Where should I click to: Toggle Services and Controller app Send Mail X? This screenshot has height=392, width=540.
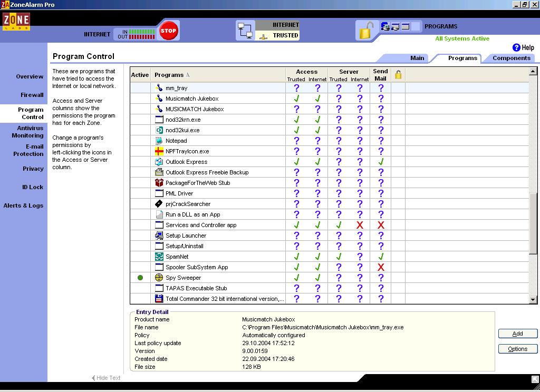point(381,225)
